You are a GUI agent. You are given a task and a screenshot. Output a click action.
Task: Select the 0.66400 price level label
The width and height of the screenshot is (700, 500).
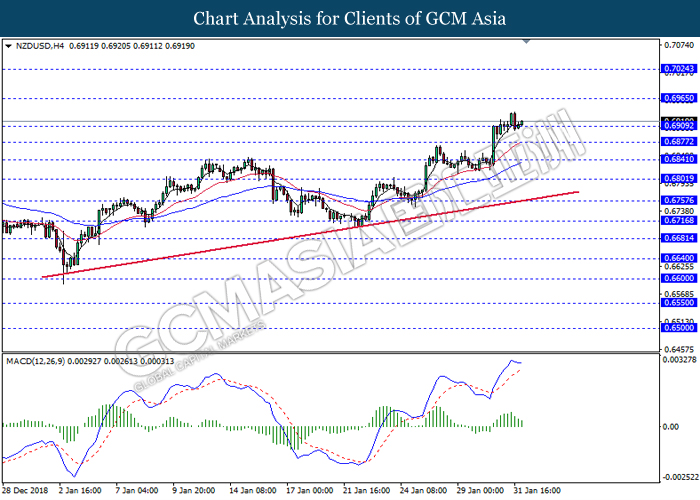click(679, 258)
